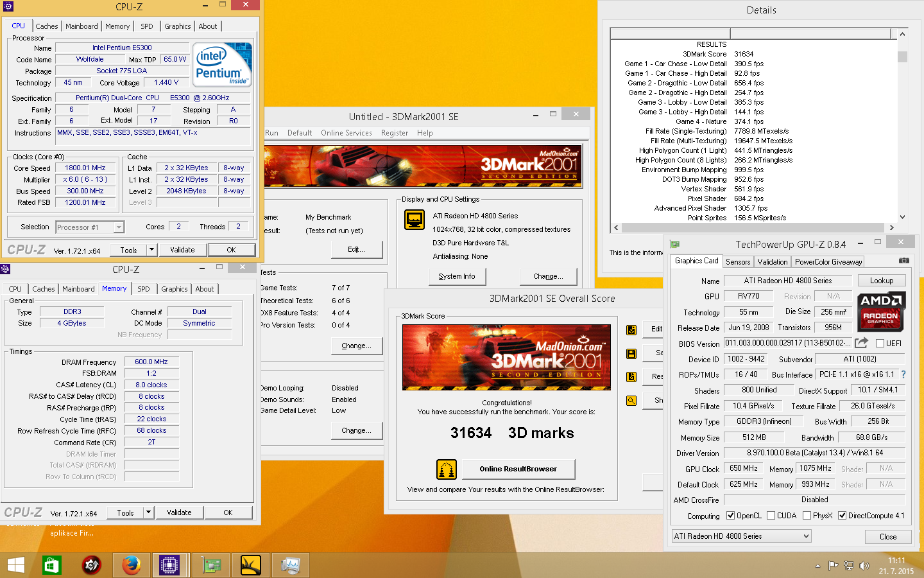Click the GPU-Z taskbar icon
Viewport: 924px width, 578px height.
211,565
